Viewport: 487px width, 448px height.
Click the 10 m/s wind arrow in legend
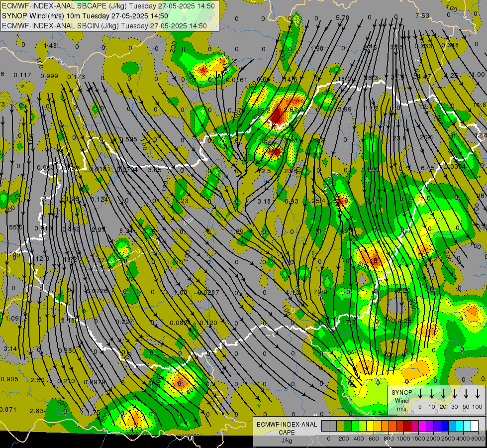[x=431, y=394]
